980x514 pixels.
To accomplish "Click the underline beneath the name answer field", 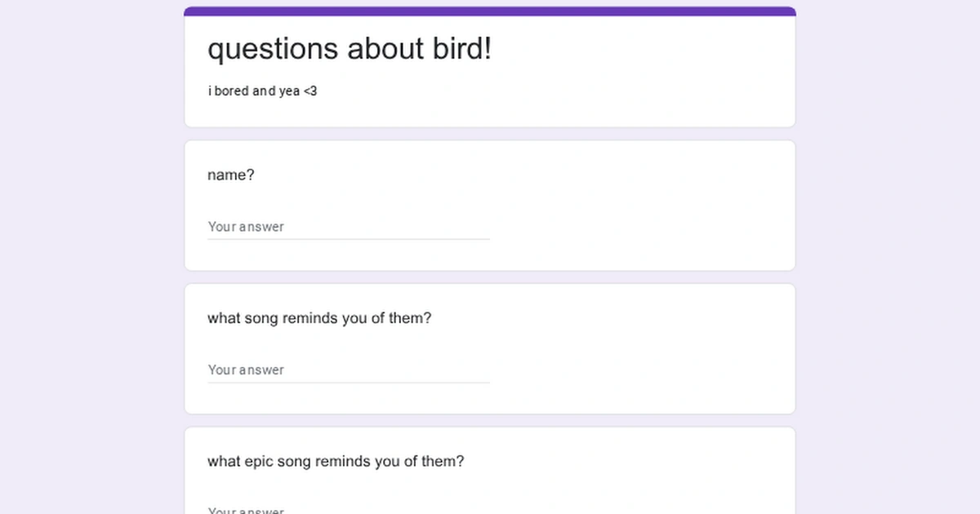I will tap(349, 238).
